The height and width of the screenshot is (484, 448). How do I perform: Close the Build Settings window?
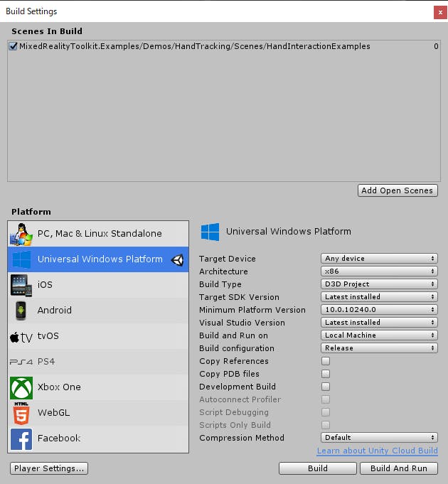(440, 13)
